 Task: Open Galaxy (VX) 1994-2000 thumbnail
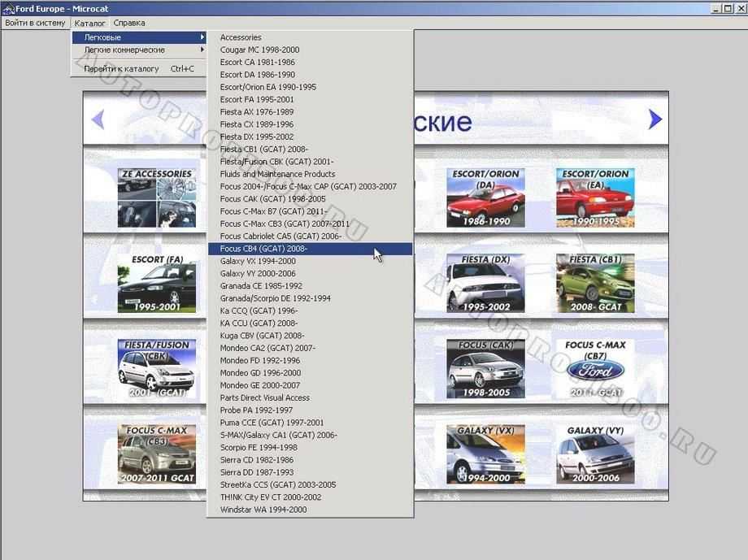pyautogui.click(x=485, y=454)
